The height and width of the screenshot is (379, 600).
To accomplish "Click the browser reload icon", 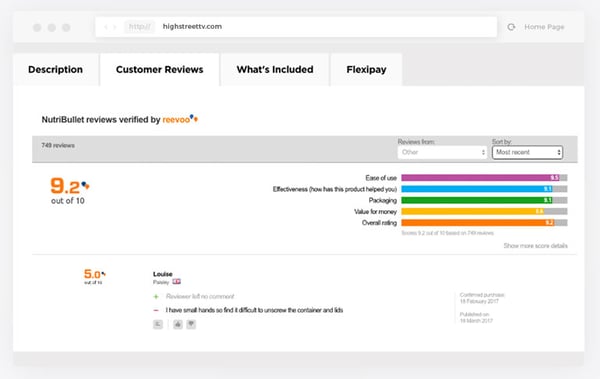I will [x=511, y=27].
